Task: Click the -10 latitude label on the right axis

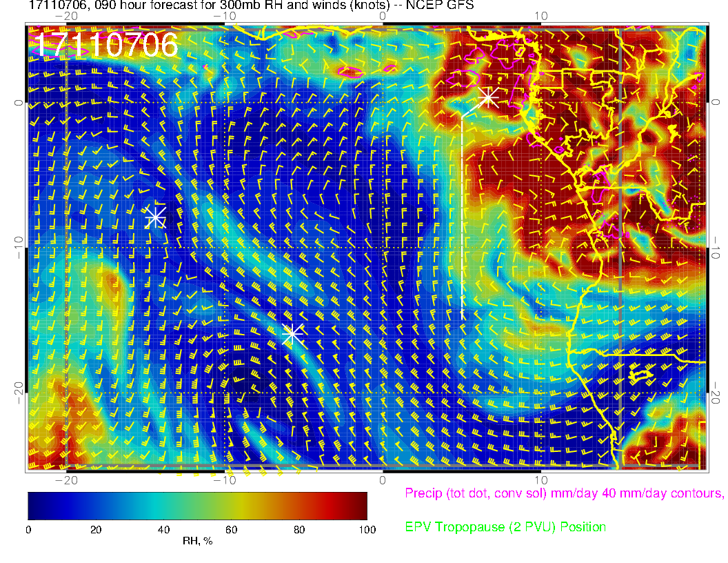Action: tap(716, 248)
